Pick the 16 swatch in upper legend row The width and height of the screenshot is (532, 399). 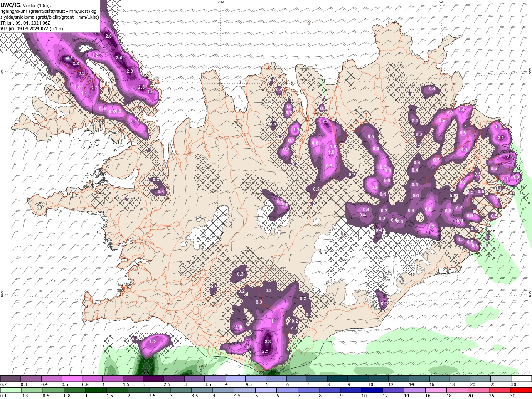pyautogui.click(x=439, y=379)
